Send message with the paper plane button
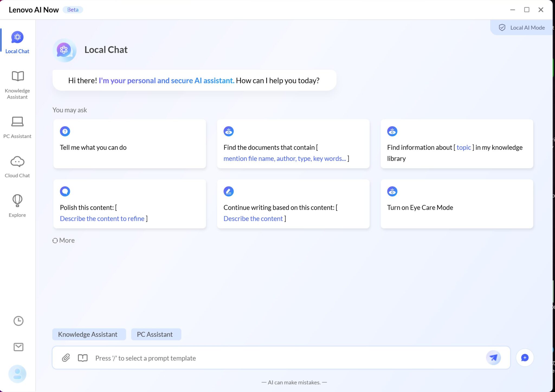Screen dimensions: 555x392 click(x=493, y=358)
